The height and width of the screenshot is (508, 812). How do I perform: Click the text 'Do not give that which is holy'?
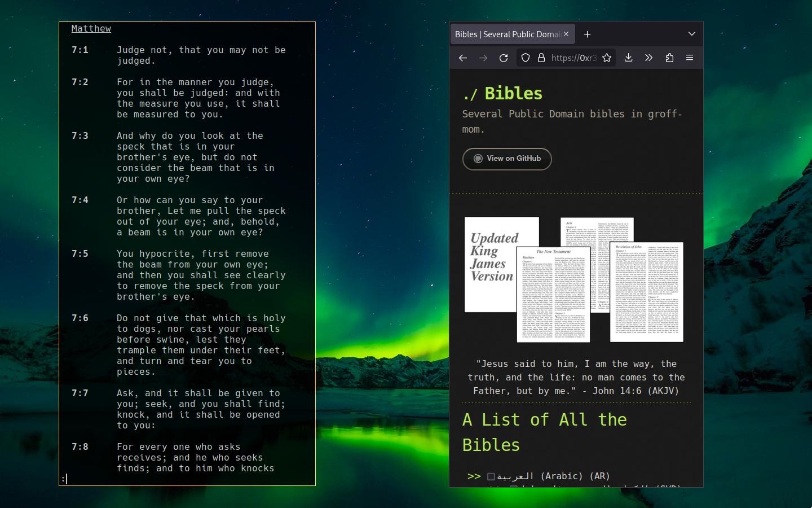(201, 318)
